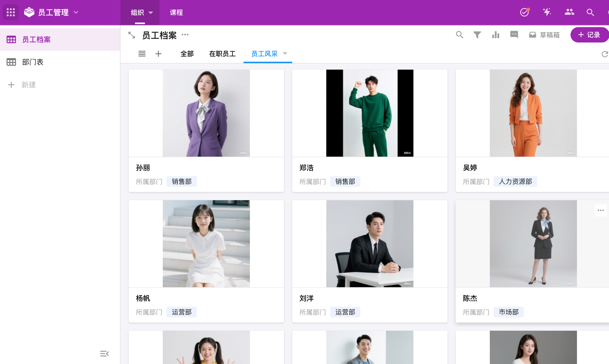Open 杨帆's photo thumbnail
The height and width of the screenshot is (364, 609).
coord(206,244)
